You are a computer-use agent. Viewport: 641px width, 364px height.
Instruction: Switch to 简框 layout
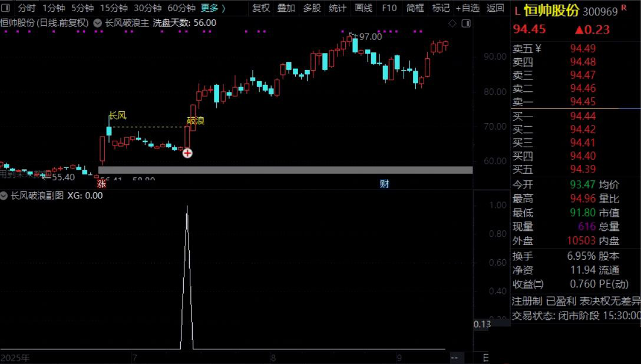pyautogui.click(x=415, y=8)
